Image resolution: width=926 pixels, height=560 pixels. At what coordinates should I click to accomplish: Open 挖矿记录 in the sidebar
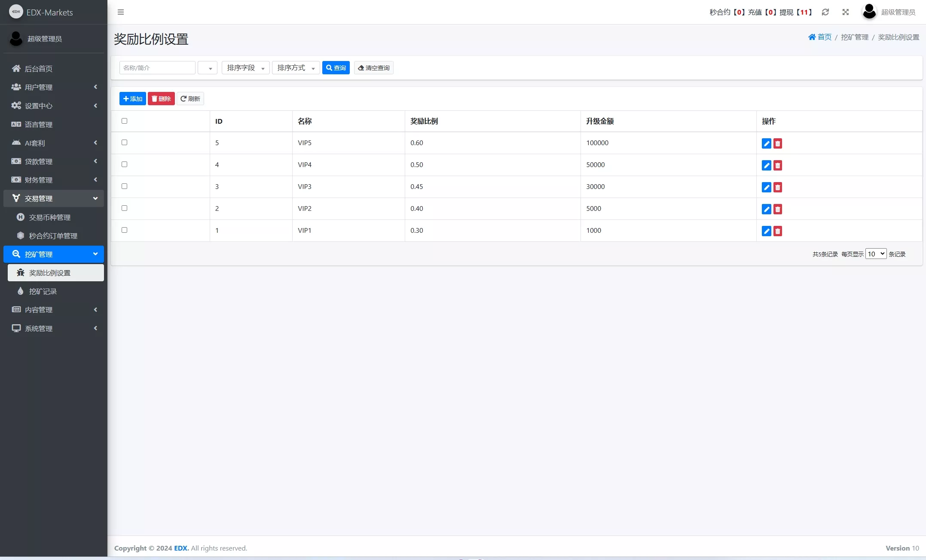[x=43, y=291]
